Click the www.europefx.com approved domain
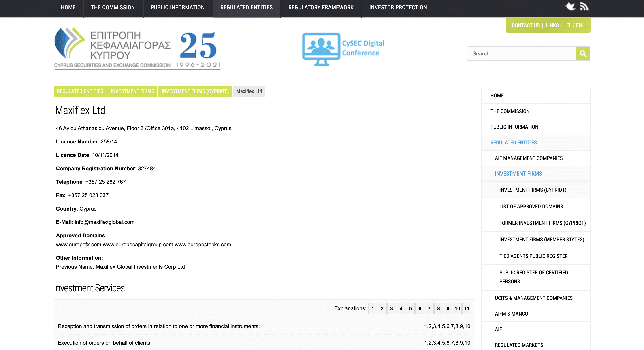This screenshot has height=350, width=644. coord(79,245)
